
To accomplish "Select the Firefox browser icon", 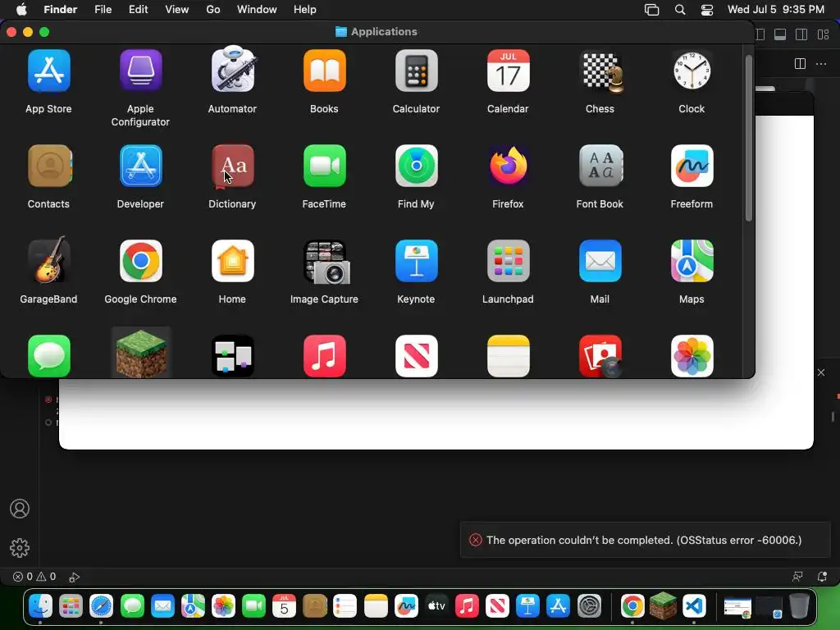I will pyautogui.click(x=508, y=166).
